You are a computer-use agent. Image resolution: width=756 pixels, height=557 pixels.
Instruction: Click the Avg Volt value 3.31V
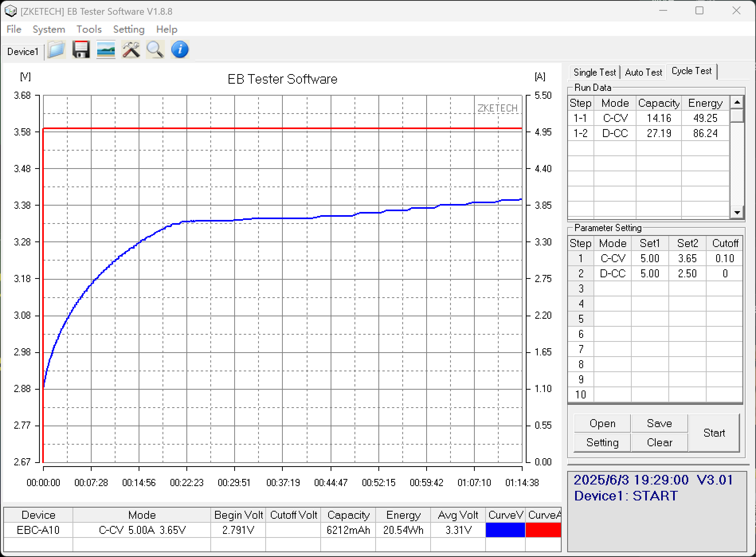coord(458,530)
